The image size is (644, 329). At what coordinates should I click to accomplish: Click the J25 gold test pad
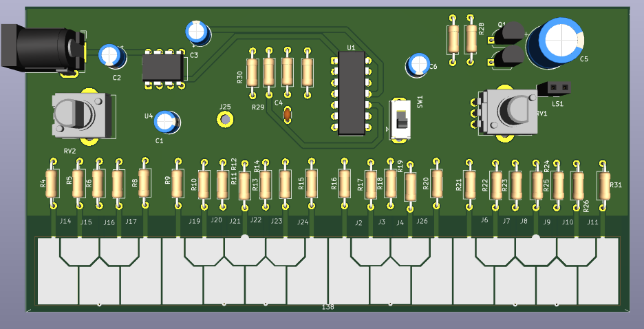pos(224,120)
